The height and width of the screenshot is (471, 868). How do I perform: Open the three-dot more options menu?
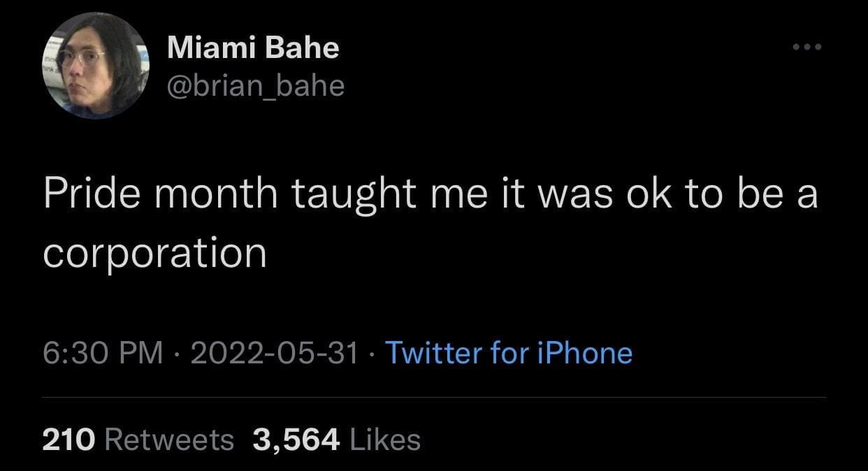pyautogui.click(x=809, y=48)
